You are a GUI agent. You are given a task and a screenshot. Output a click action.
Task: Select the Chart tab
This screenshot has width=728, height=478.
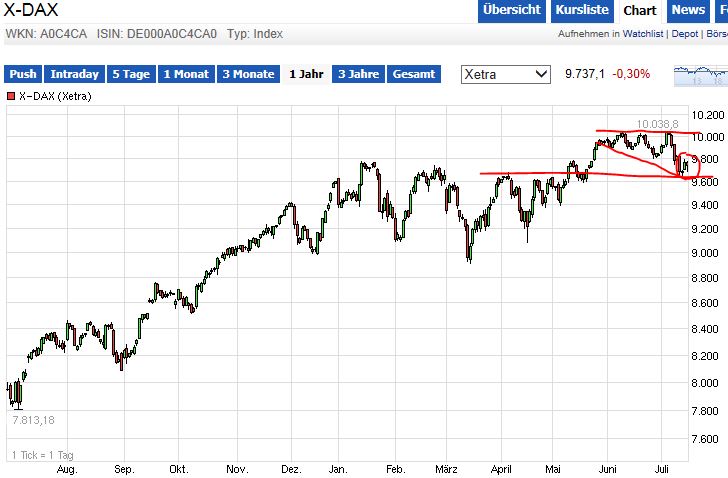coord(639,10)
